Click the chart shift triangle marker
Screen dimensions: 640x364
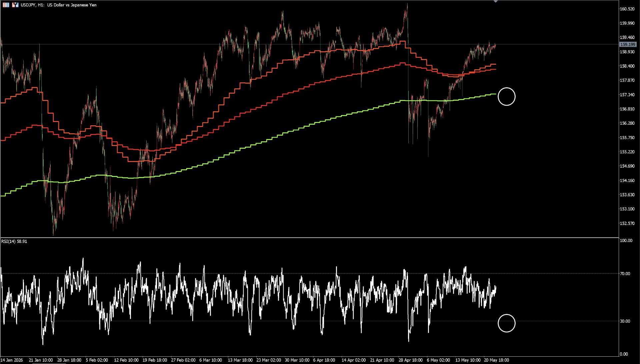coord(496,1)
